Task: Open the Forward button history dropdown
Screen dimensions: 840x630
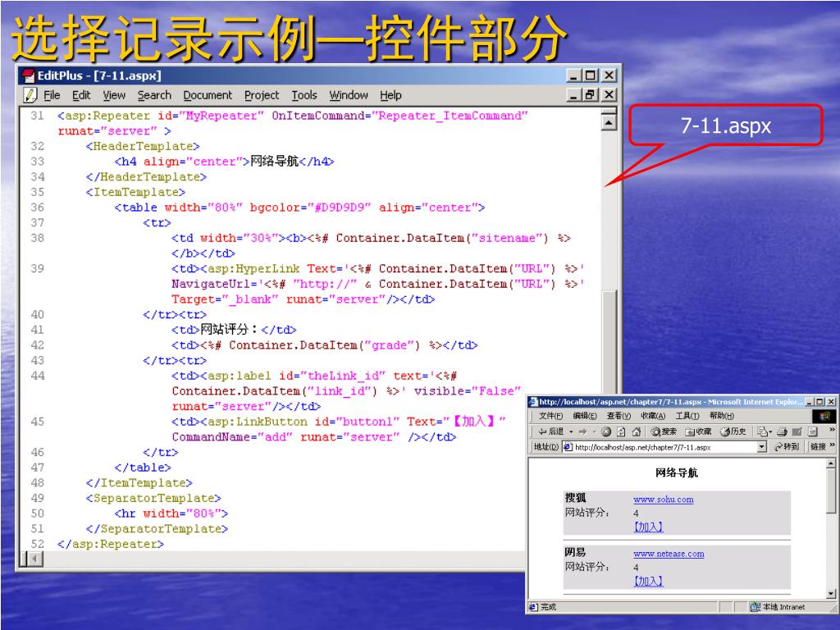Action: point(595,431)
